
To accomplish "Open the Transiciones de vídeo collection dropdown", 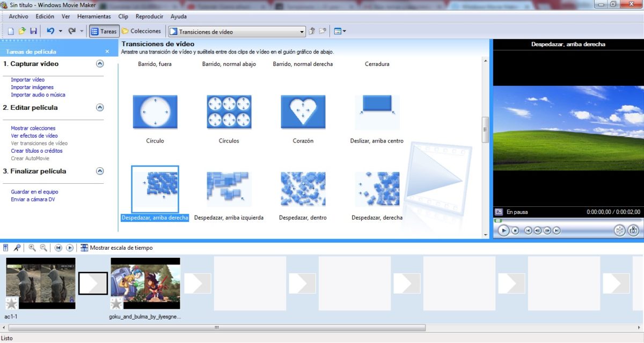I will (302, 32).
